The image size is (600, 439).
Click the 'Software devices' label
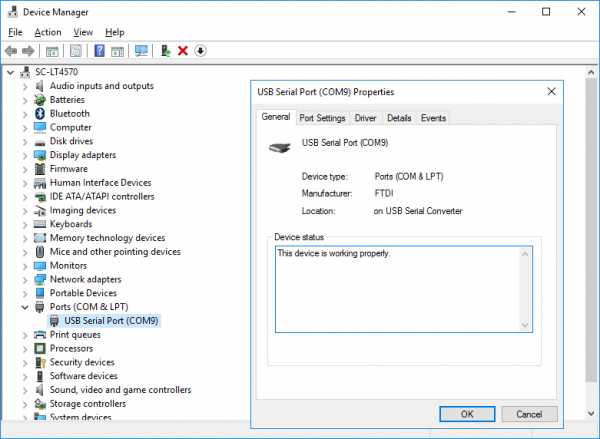[83, 376]
